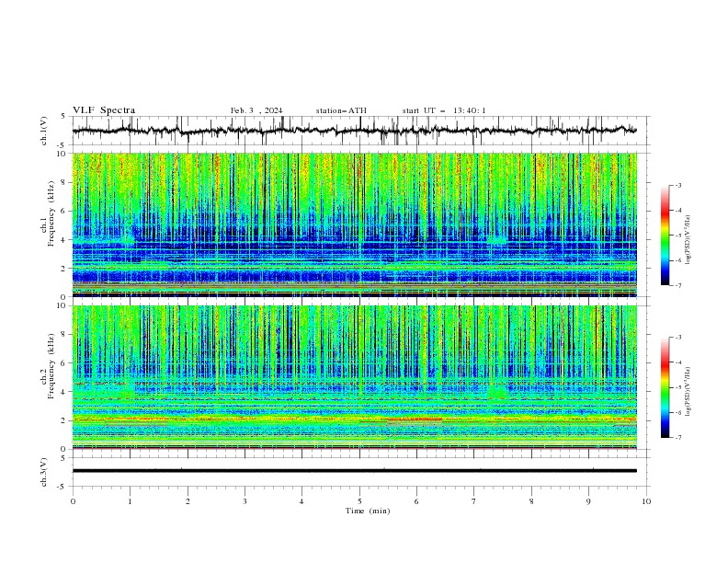Select ch.2 "Frequency (kHz)" axis label
The width and height of the screenshot is (728, 563).
(51, 366)
